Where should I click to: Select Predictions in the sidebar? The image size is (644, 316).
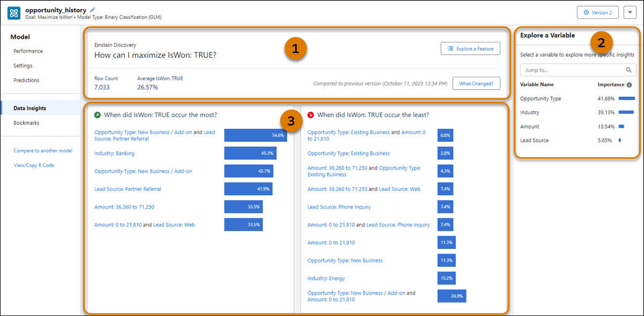coord(25,80)
